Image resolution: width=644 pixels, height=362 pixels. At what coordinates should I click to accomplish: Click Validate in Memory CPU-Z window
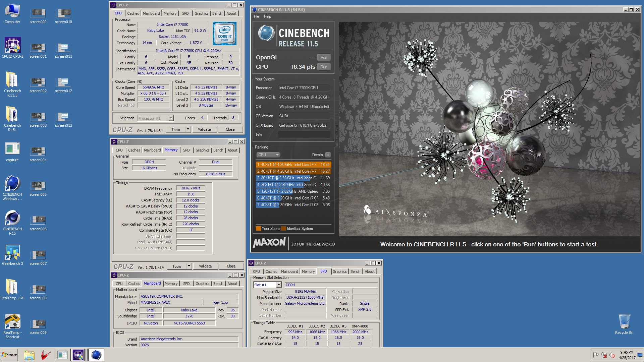pos(205,266)
